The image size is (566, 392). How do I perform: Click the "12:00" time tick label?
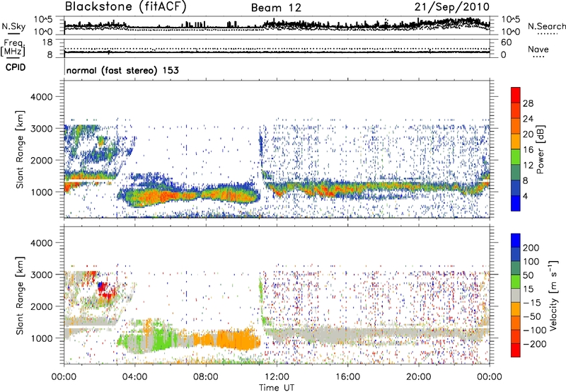[x=277, y=377]
